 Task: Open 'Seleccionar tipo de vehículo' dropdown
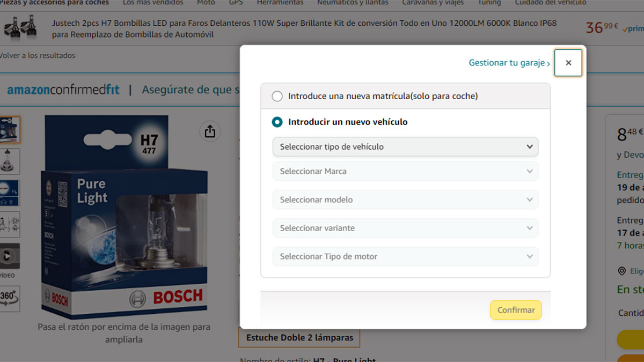pos(405,147)
